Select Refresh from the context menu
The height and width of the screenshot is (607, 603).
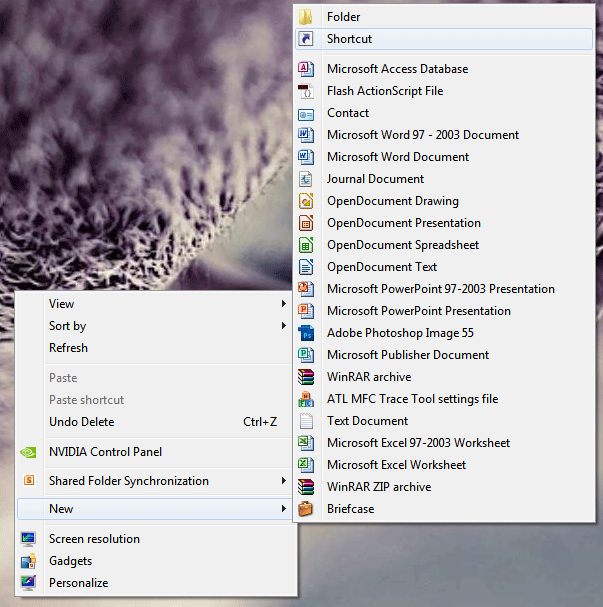(156, 348)
